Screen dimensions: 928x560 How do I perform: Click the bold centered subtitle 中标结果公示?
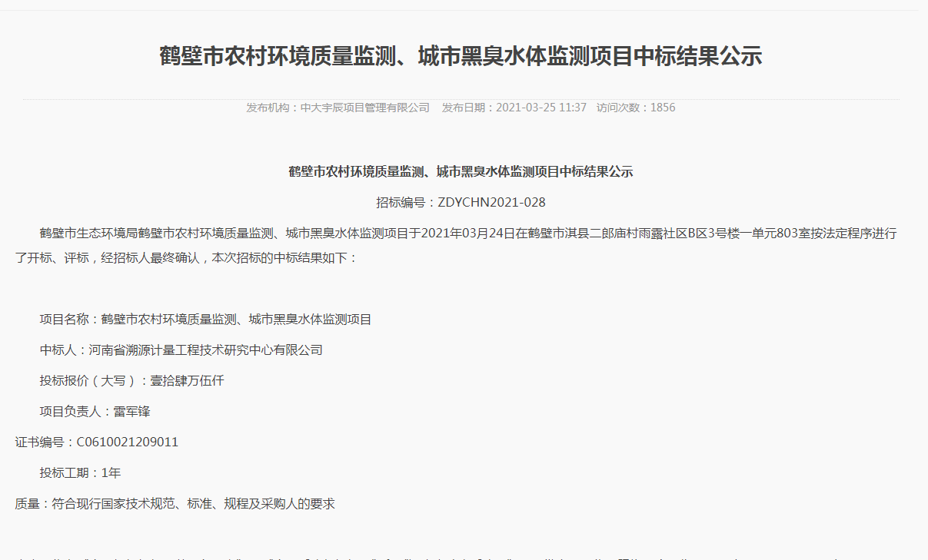[x=461, y=172]
